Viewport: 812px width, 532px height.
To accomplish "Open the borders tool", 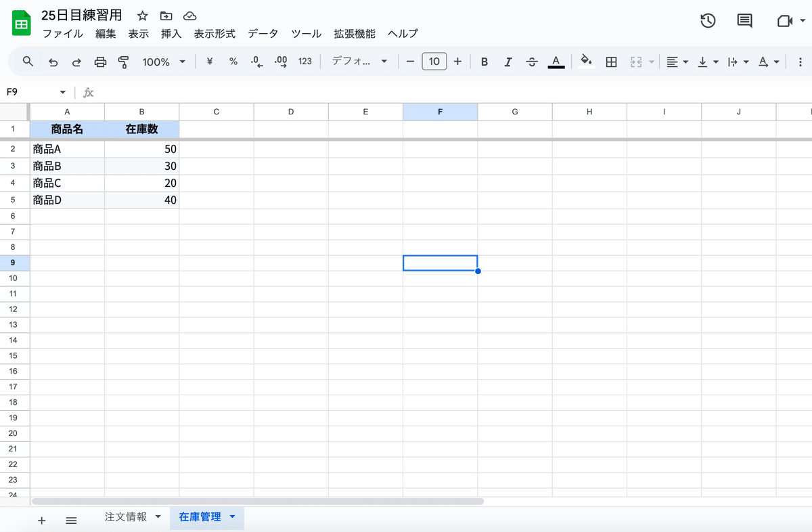I will [x=611, y=61].
